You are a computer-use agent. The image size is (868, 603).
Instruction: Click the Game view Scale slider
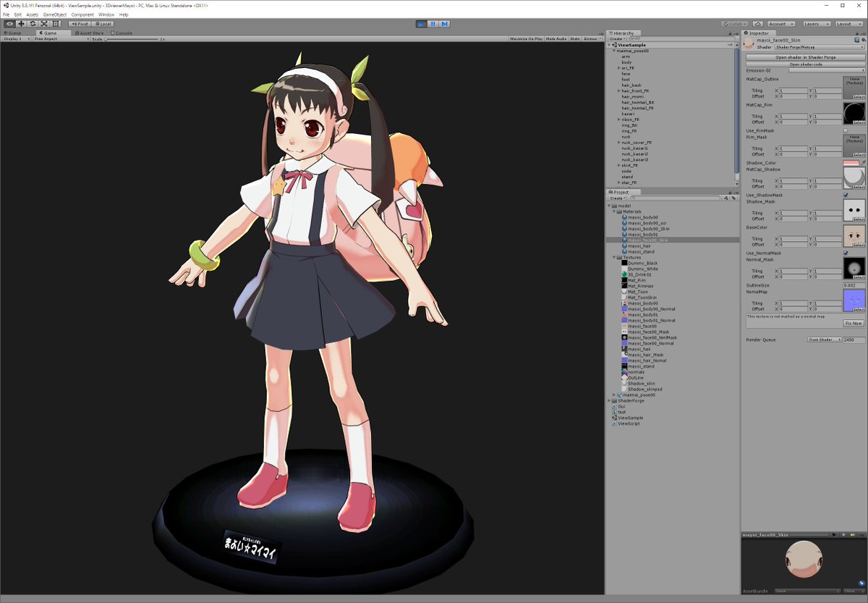(132, 38)
